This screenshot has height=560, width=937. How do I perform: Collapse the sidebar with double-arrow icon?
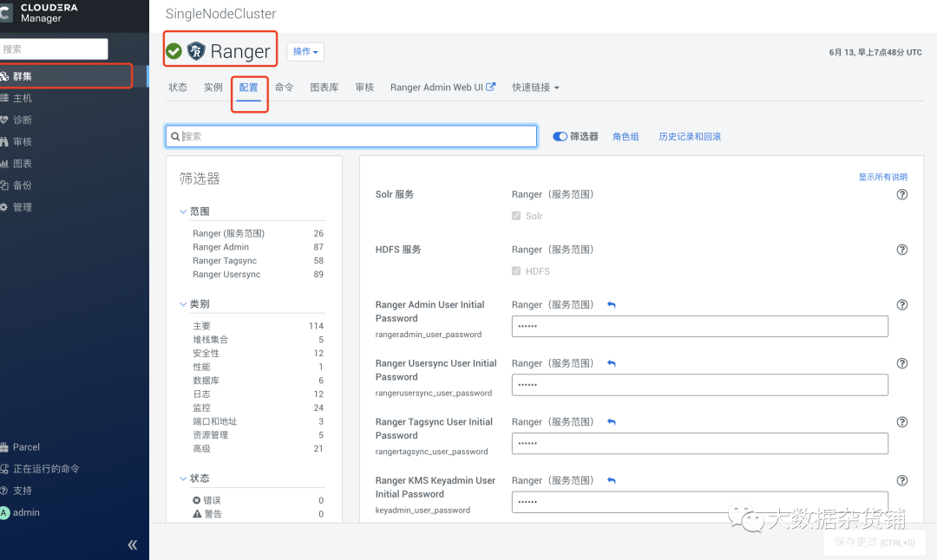pyautogui.click(x=133, y=544)
